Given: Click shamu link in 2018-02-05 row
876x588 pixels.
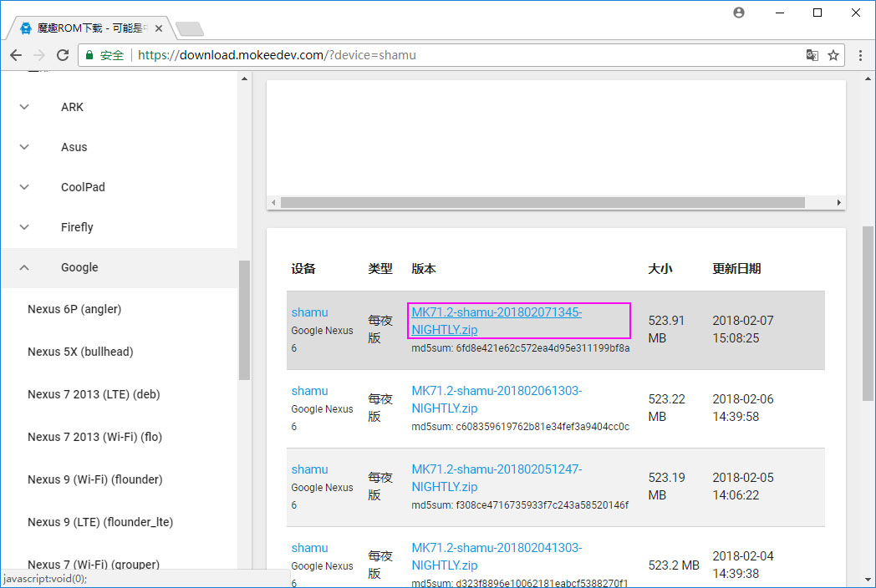Looking at the screenshot, I should pyautogui.click(x=309, y=469).
